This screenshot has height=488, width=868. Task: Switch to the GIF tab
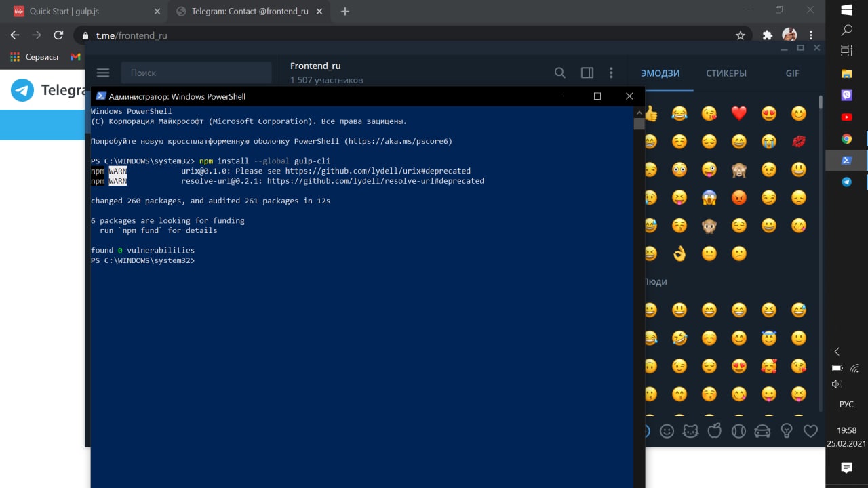[792, 73]
